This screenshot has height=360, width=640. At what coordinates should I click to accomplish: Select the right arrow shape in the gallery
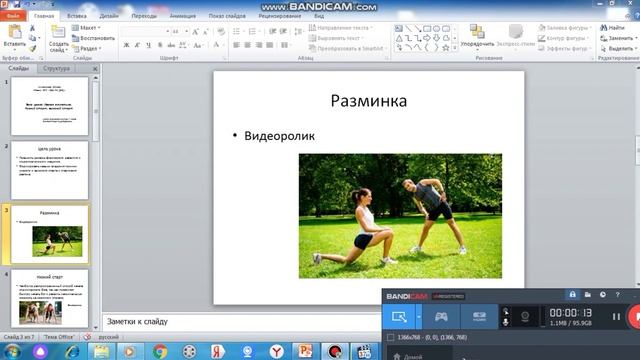pyautogui.click(x=427, y=38)
